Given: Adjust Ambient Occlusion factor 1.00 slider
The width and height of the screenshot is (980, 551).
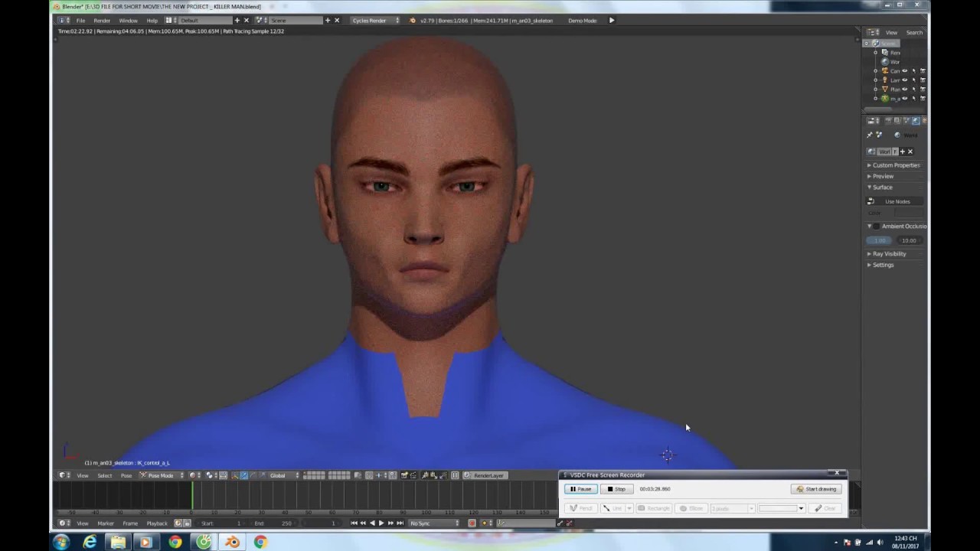Looking at the screenshot, I should [880, 240].
